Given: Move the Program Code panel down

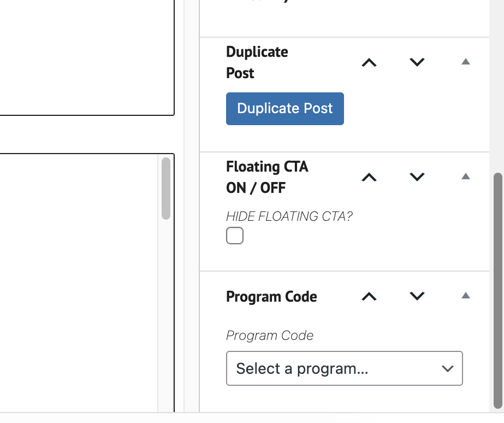Looking at the screenshot, I should click(x=417, y=296).
